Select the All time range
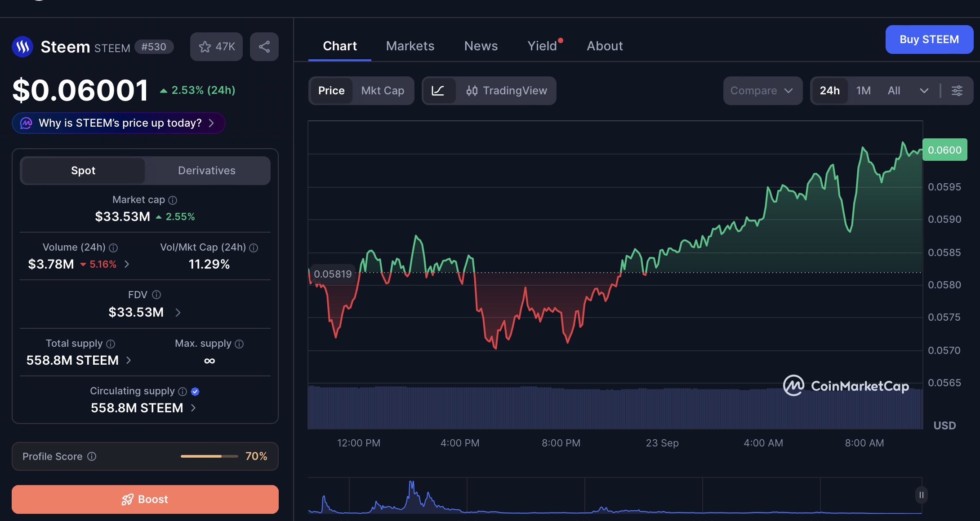The image size is (980, 521). point(894,91)
